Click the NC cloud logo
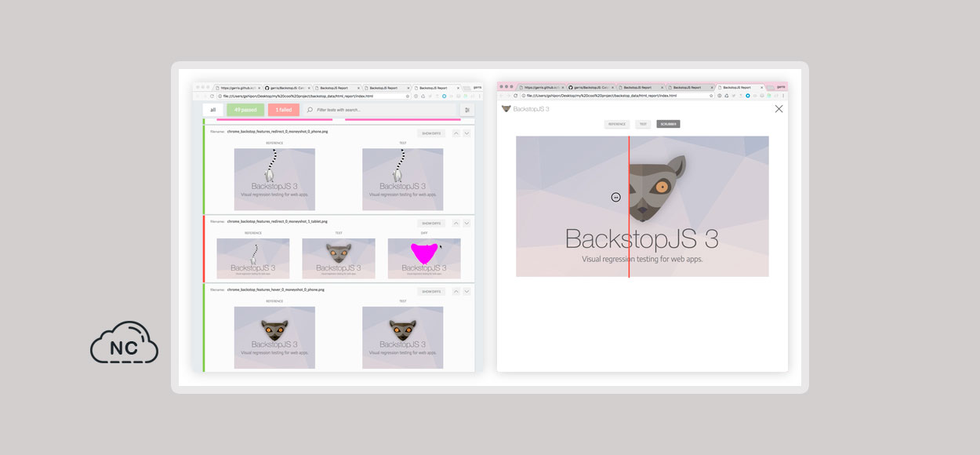The width and height of the screenshot is (980, 455). 124,343
